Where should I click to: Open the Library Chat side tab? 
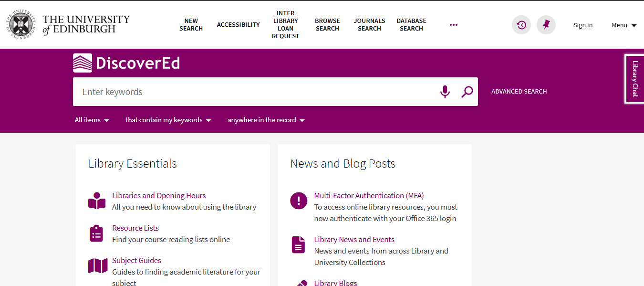tap(634, 79)
